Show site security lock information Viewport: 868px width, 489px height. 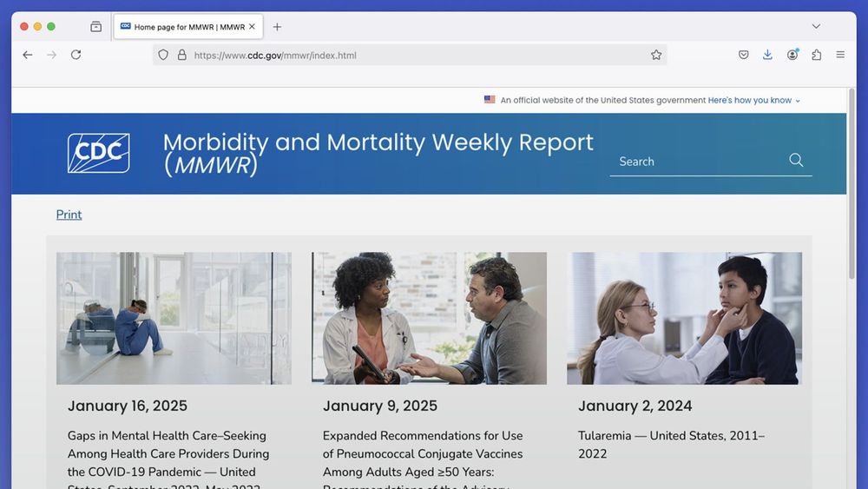tap(181, 55)
